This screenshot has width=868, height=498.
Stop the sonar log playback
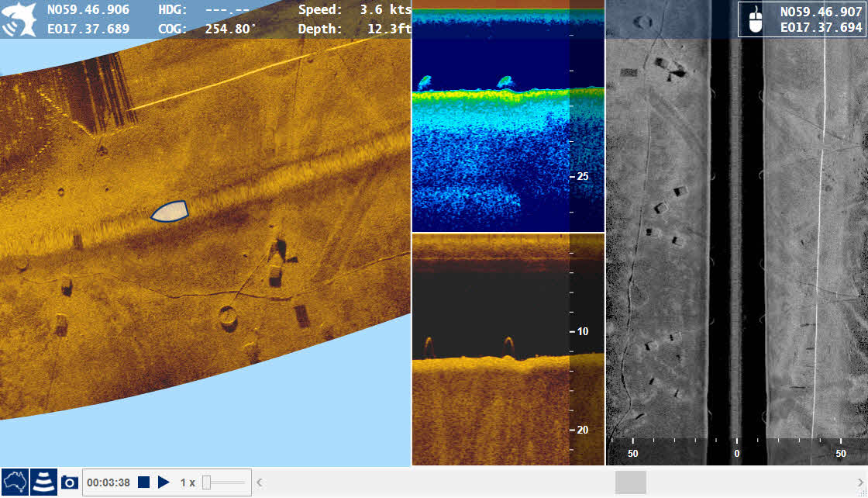click(x=143, y=482)
